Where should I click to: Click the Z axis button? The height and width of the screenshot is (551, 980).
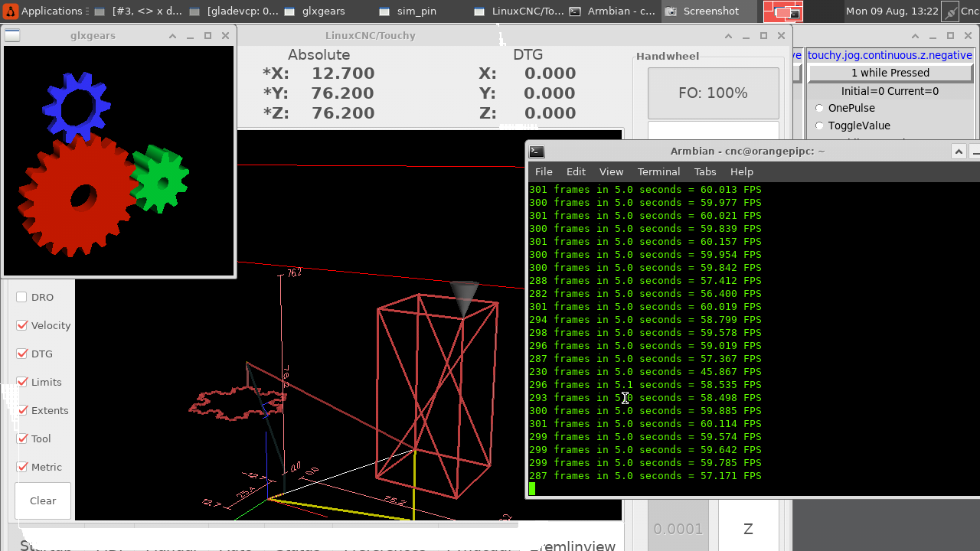[748, 528]
